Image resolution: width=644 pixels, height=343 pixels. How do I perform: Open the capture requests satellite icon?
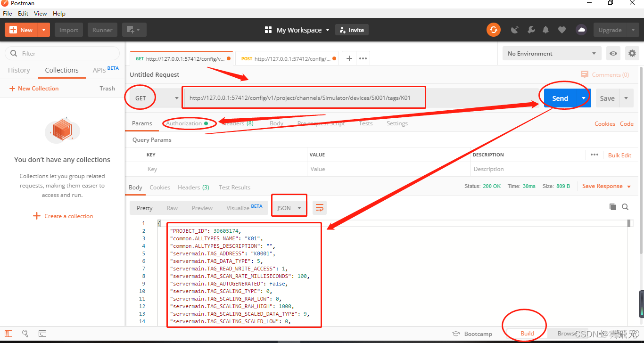515,30
